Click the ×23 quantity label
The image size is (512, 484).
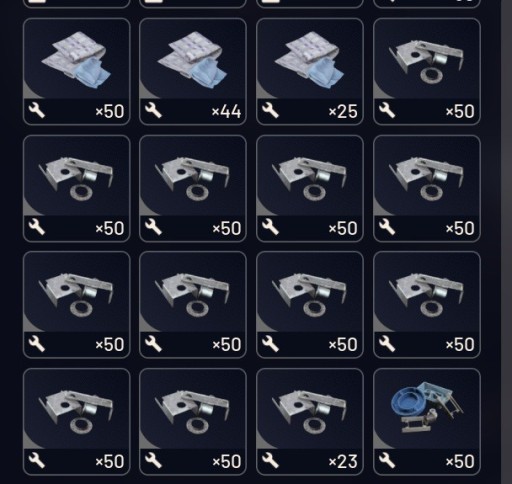coord(343,462)
